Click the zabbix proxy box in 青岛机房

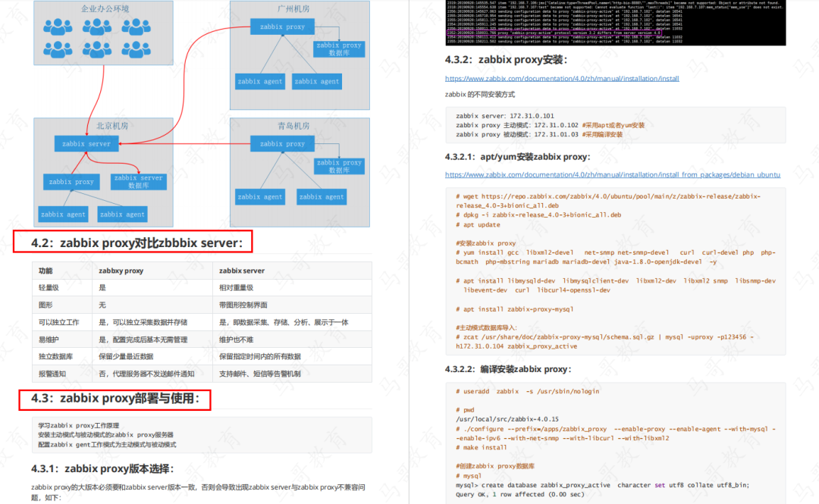[x=282, y=144]
